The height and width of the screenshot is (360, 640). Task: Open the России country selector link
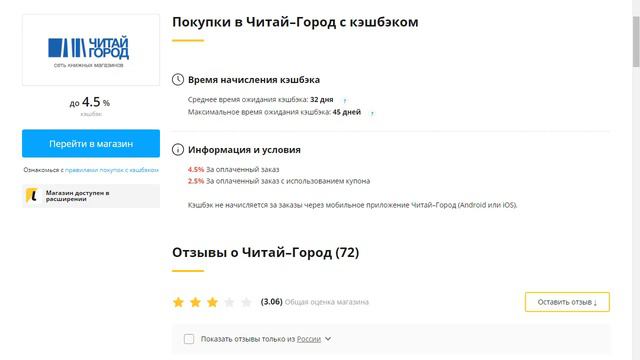point(309,339)
